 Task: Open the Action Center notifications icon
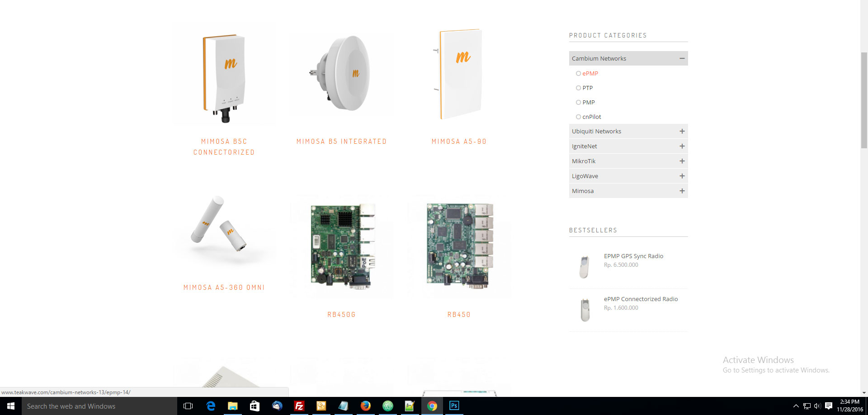point(828,406)
